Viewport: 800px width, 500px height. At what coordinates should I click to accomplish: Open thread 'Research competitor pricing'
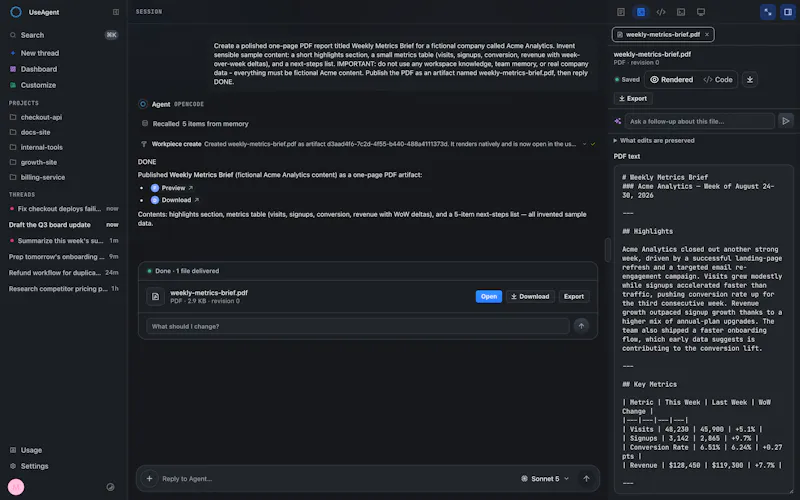coord(63,288)
